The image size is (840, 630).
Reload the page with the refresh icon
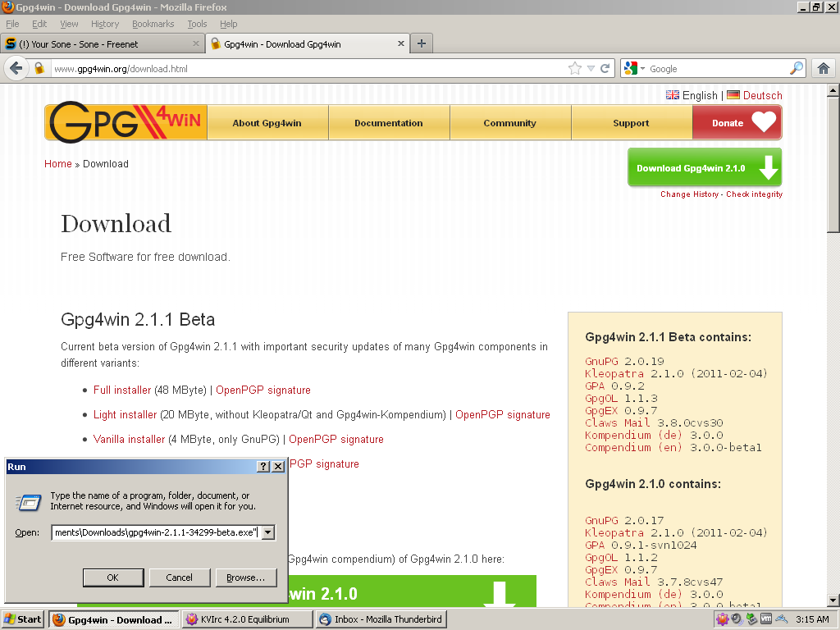tap(605, 69)
